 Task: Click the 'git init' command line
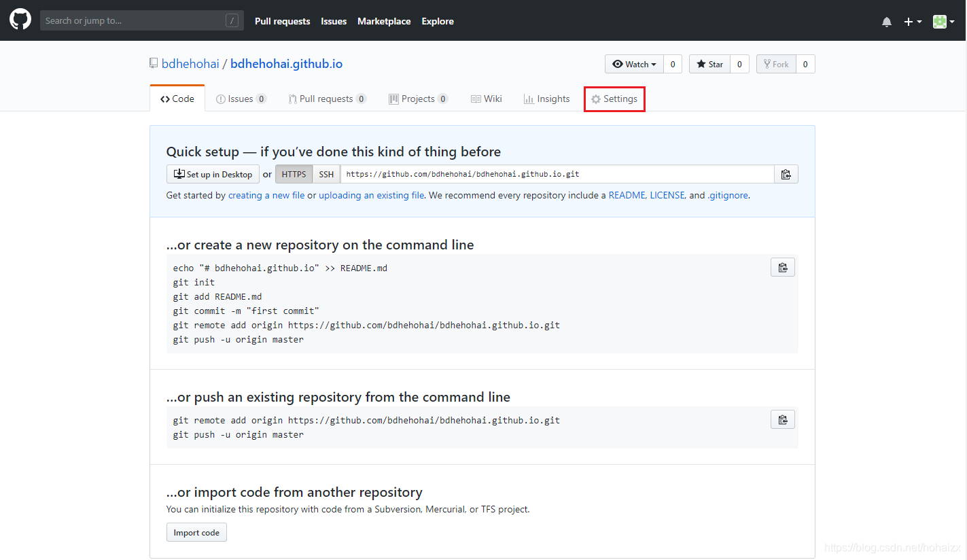[194, 282]
